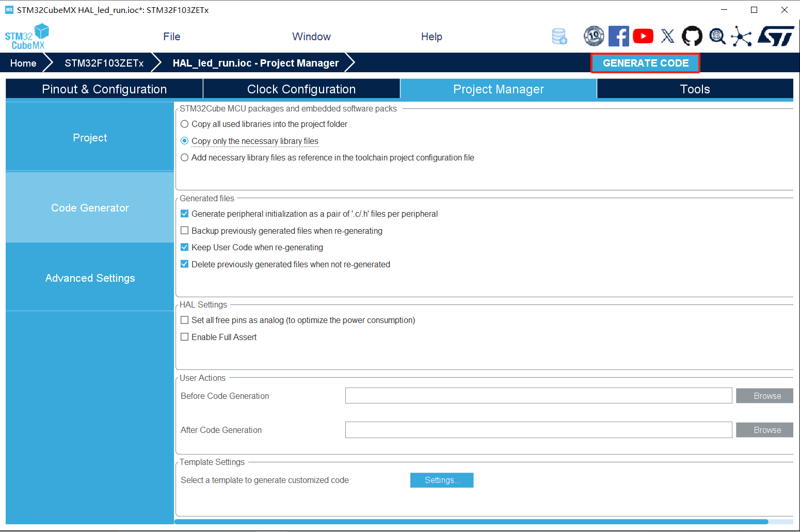Open the File menu
This screenshot has width=800, height=532.
[172, 37]
